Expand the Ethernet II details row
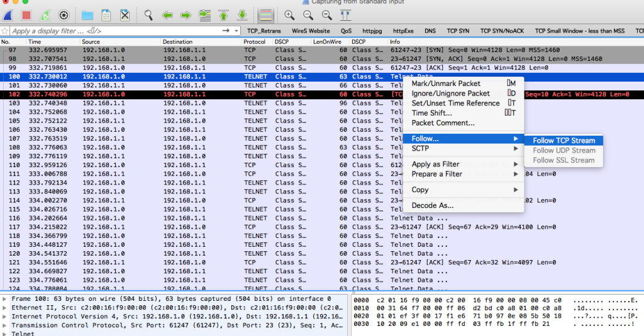The image size is (644, 336). pos(4,308)
